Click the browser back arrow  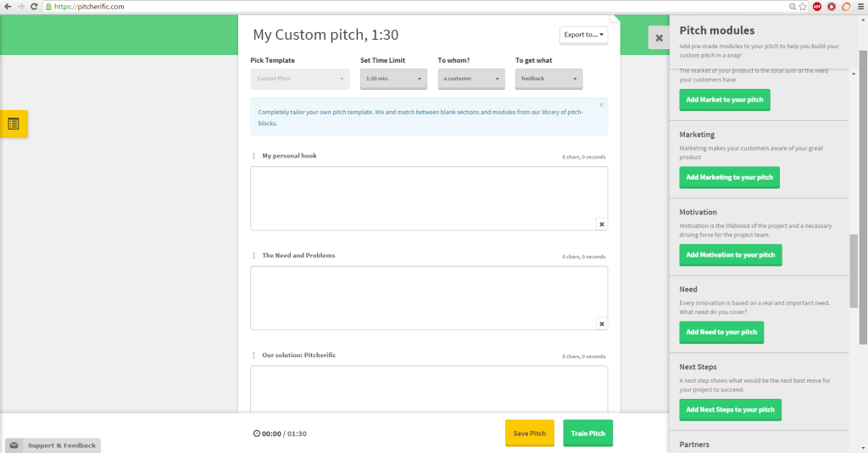tap(8, 7)
